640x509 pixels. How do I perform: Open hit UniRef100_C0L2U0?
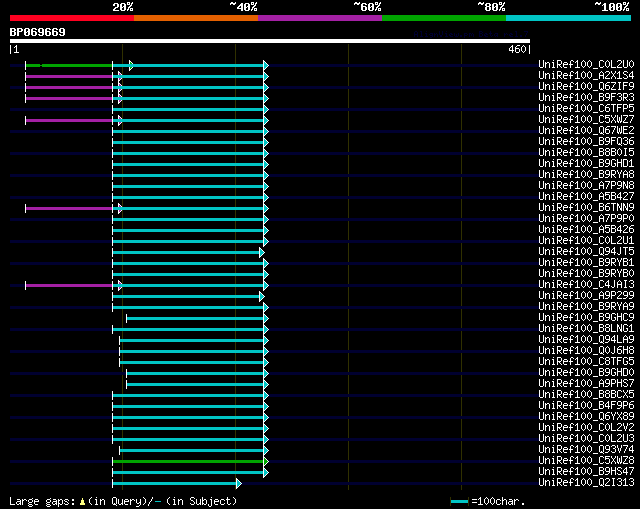click(x=586, y=64)
